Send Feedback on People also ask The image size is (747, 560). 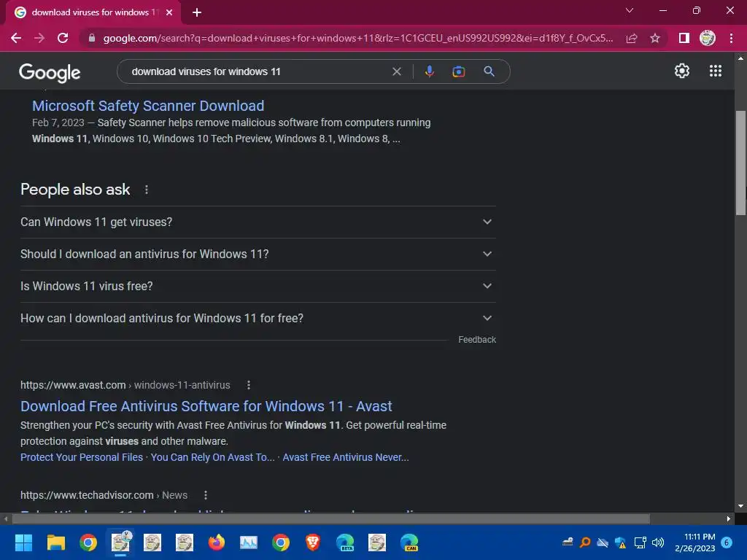click(x=477, y=340)
